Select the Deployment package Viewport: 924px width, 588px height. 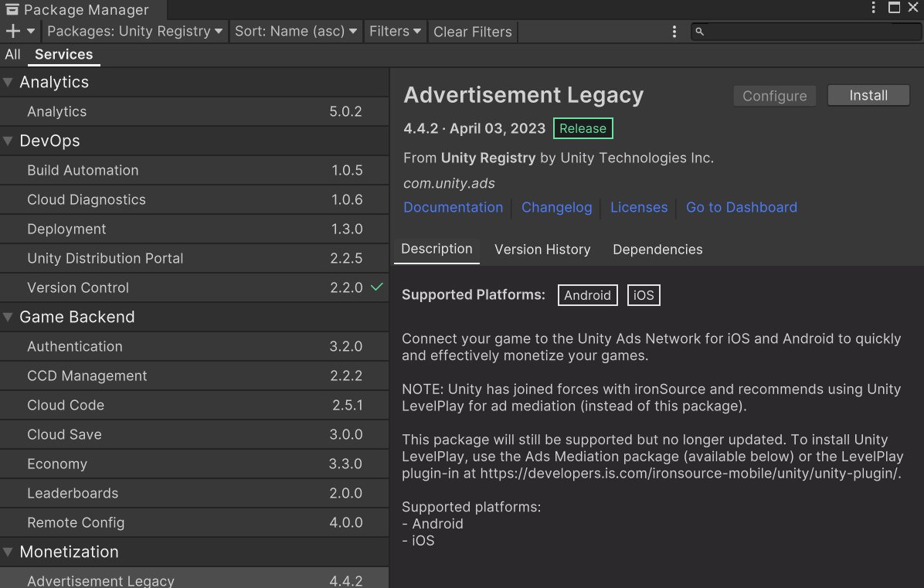coord(195,229)
